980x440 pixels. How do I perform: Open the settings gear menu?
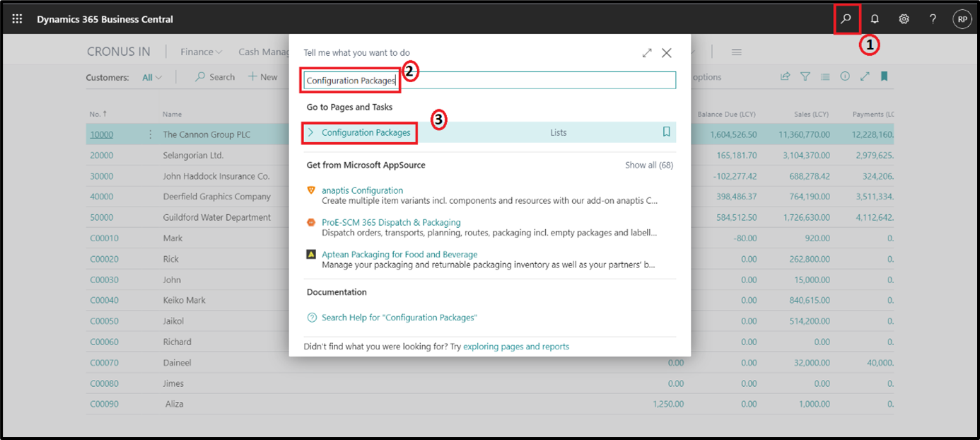point(904,19)
